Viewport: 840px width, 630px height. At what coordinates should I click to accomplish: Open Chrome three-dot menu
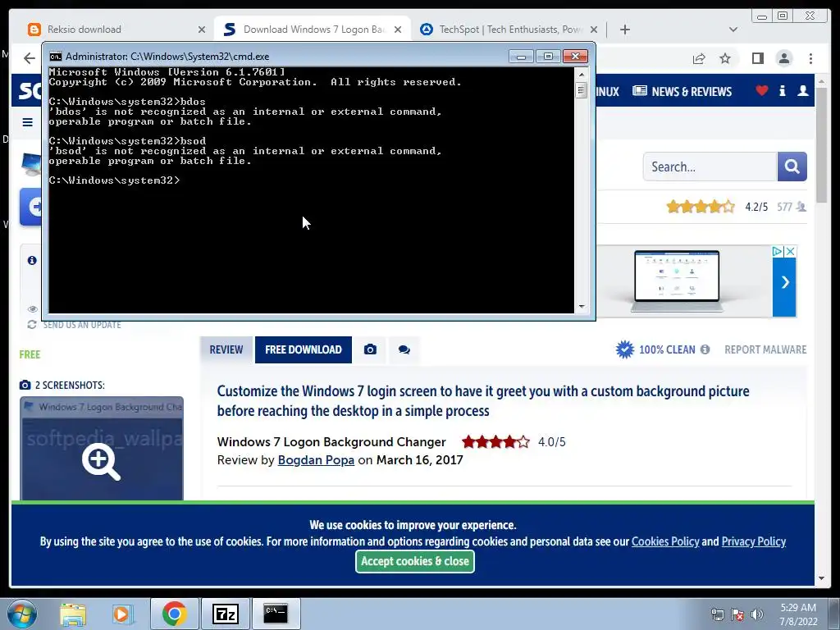[810, 58]
